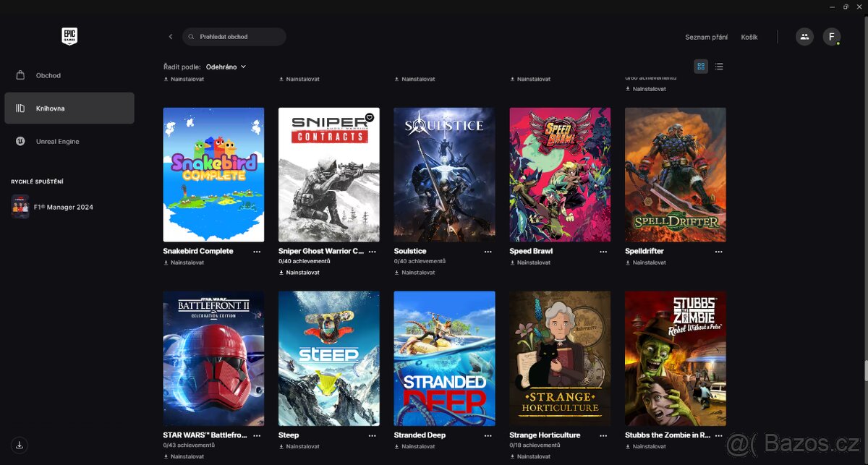Open the options menu for Stranded Deep
Screen dimensions: 868x465
click(x=488, y=435)
